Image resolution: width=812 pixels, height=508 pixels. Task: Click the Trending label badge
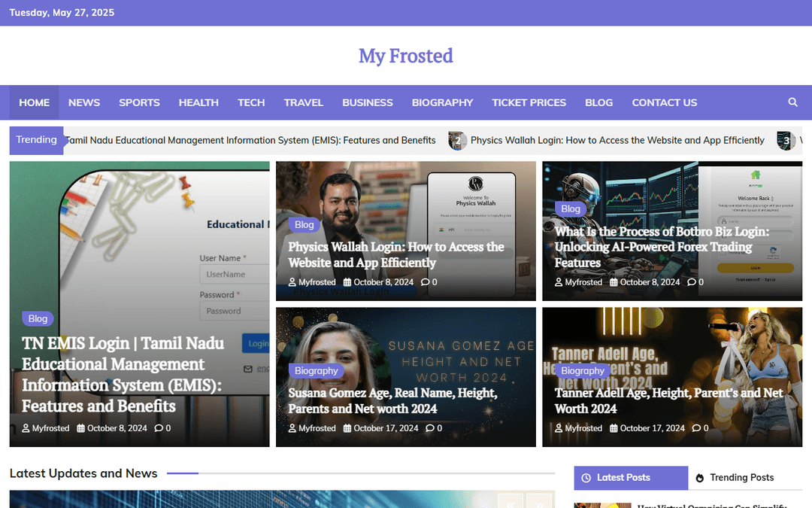point(36,140)
